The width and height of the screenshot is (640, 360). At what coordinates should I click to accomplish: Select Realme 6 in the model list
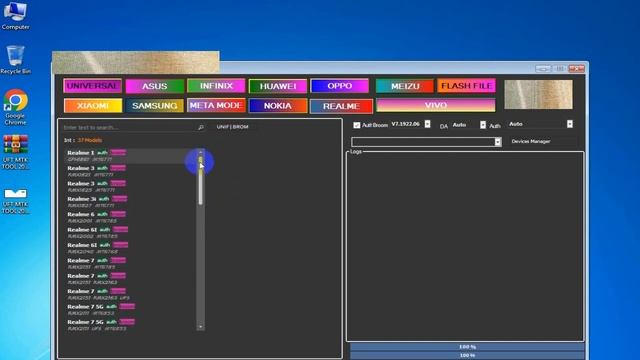(130, 217)
